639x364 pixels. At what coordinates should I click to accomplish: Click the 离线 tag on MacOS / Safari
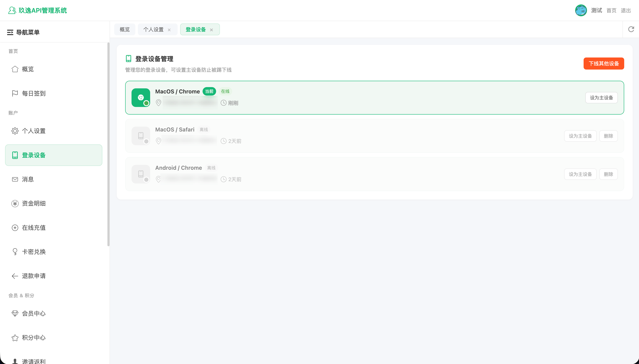pos(204,130)
